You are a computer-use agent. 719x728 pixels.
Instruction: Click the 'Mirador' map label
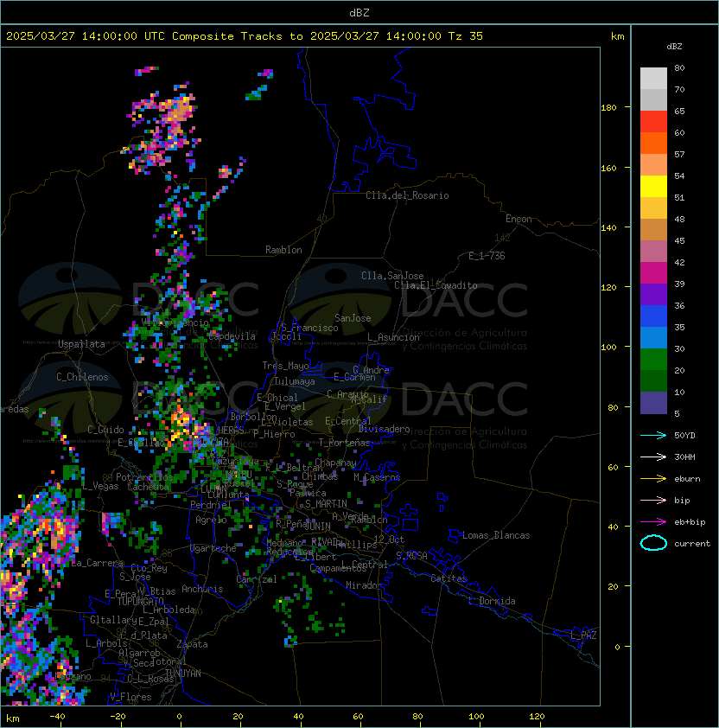(x=364, y=585)
